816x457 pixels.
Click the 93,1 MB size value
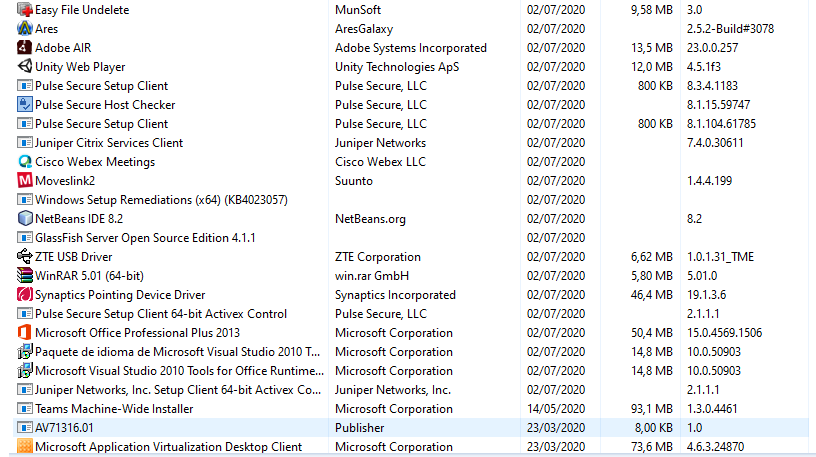[652, 409]
